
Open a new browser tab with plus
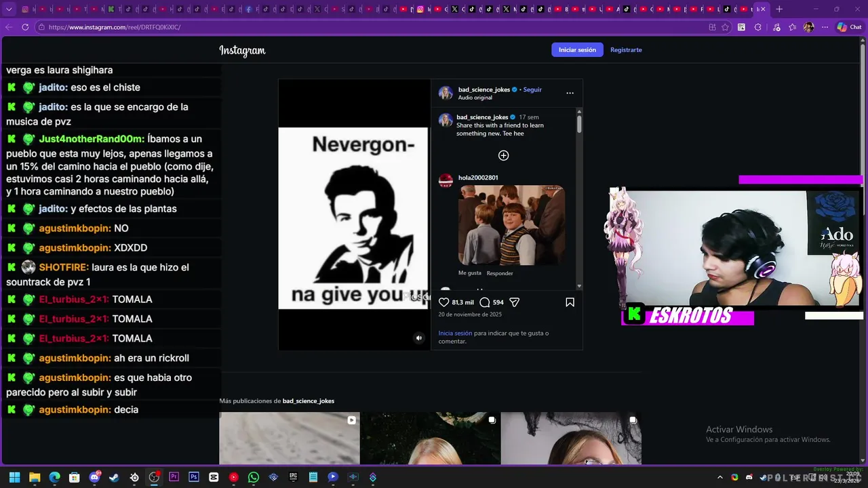click(x=779, y=9)
